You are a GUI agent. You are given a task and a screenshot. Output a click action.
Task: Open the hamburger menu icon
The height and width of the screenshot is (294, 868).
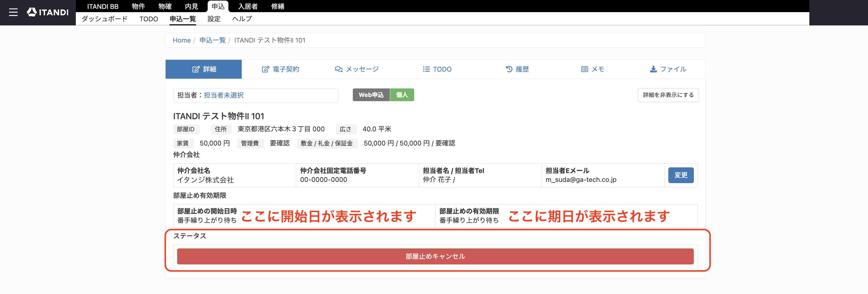13,12
